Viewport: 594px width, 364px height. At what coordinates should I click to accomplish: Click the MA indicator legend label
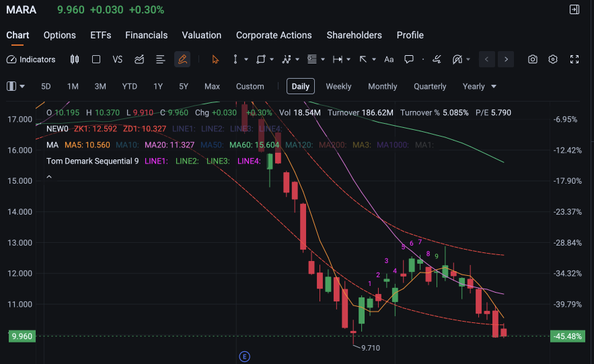point(52,145)
